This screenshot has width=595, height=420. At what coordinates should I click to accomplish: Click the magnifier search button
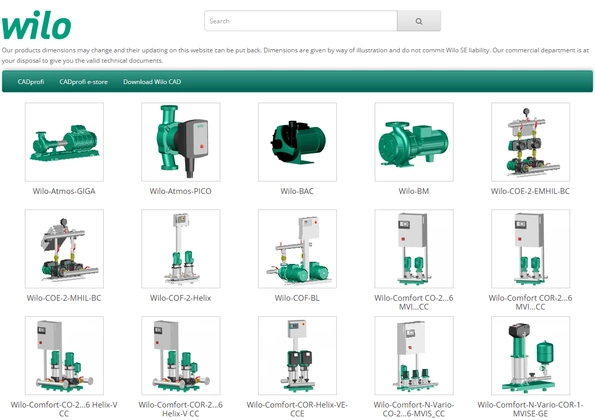[419, 21]
